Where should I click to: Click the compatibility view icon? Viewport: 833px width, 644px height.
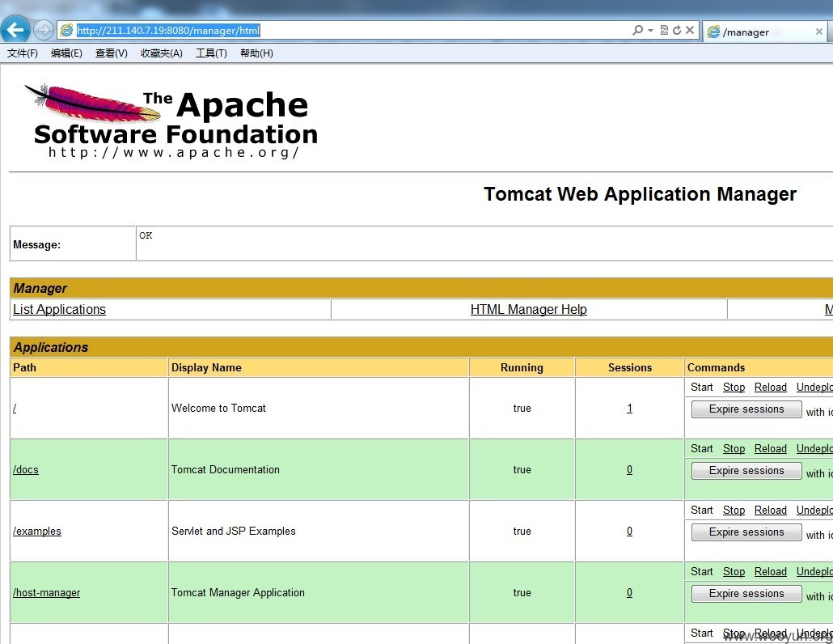(x=664, y=30)
